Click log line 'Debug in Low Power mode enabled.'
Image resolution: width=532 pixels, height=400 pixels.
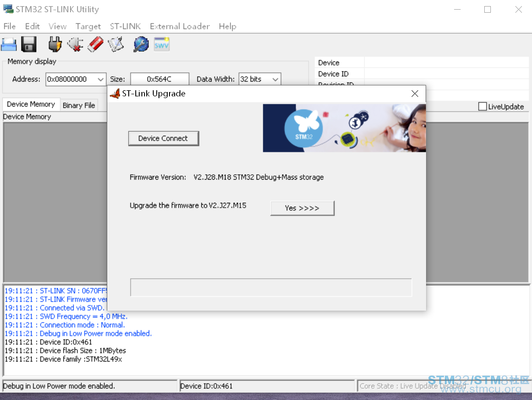[78, 333]
